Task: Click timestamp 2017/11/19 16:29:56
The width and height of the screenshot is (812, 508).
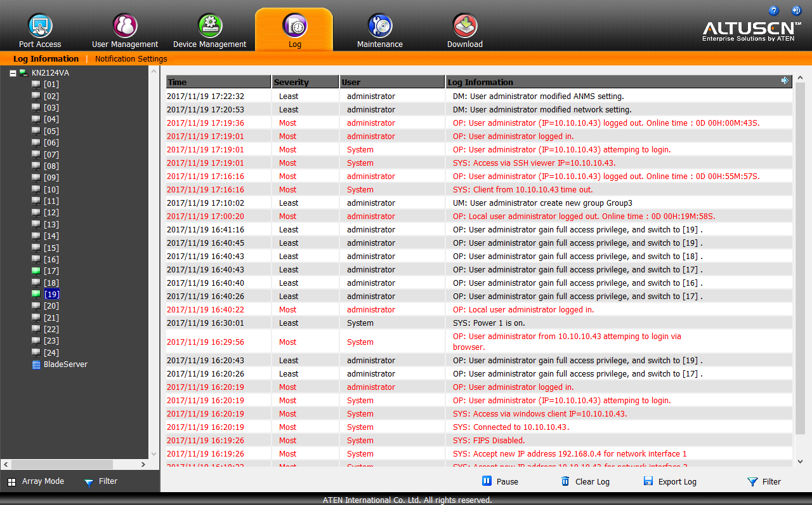Action: (x=206, y=342)
